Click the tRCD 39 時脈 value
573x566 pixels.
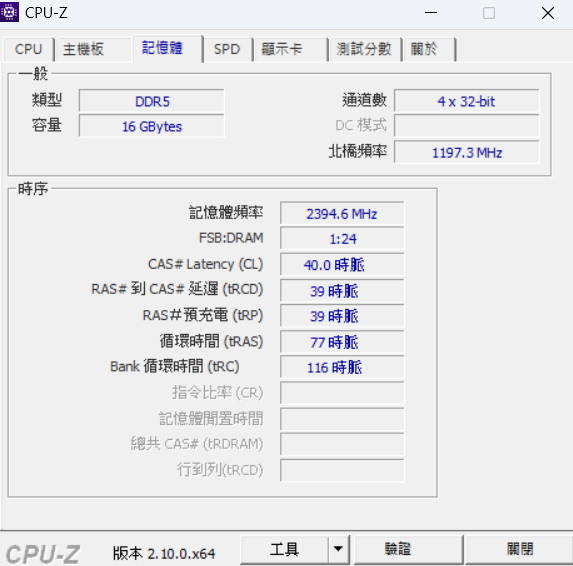click(342, 291)
